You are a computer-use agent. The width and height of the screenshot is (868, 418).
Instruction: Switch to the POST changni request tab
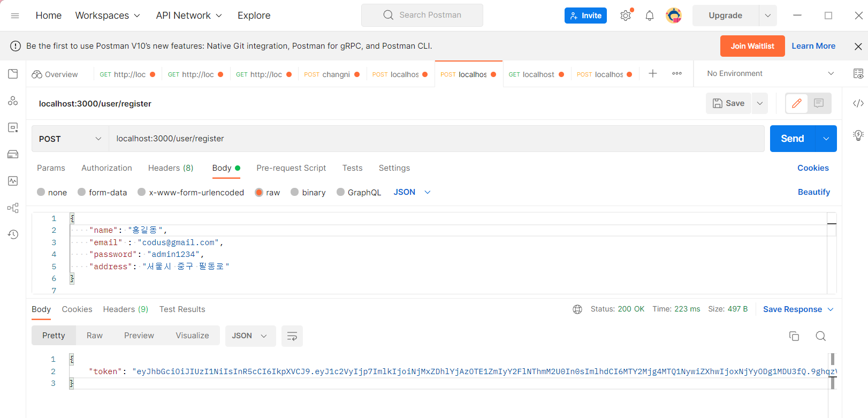[332, 74]
